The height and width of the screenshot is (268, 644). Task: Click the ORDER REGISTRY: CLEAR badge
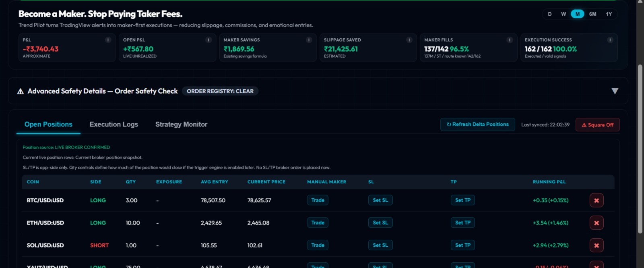click(220, 91)
